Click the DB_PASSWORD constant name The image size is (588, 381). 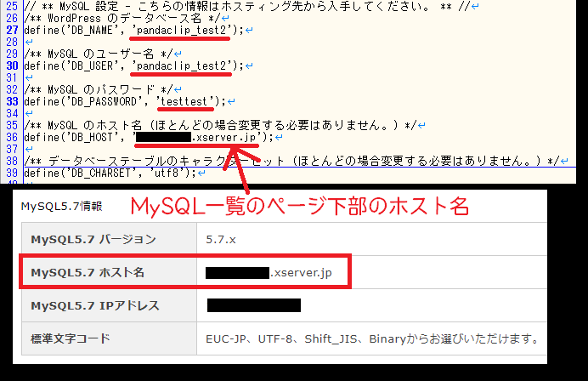(105, 101)
